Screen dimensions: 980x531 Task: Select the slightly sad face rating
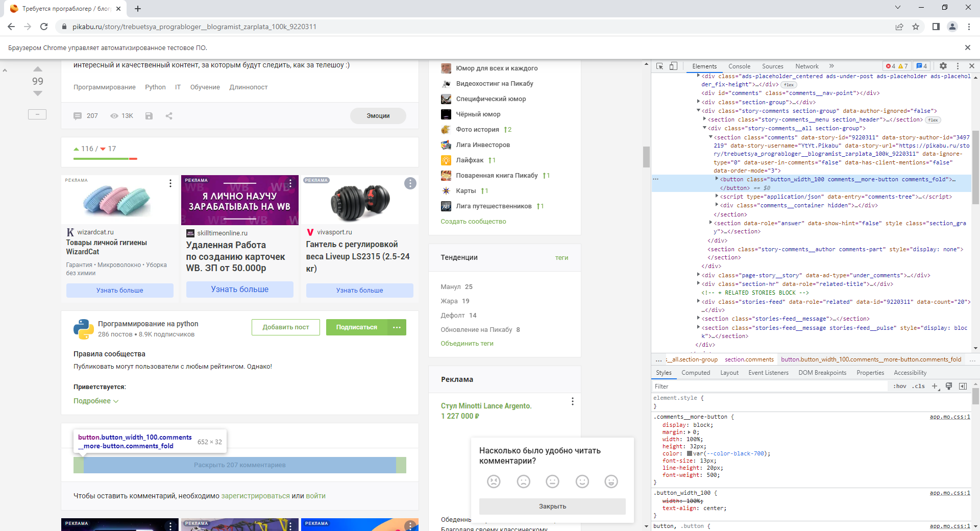[x=523, y=481]
